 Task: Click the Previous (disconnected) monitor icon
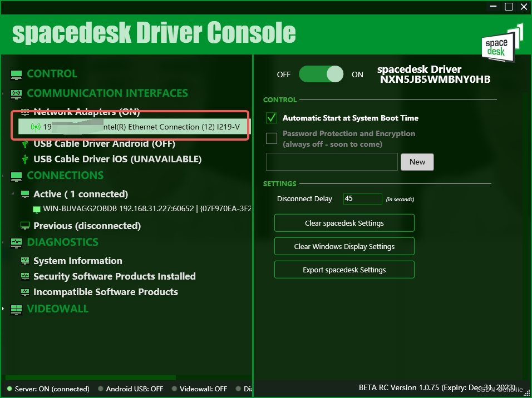pos(25,226)
